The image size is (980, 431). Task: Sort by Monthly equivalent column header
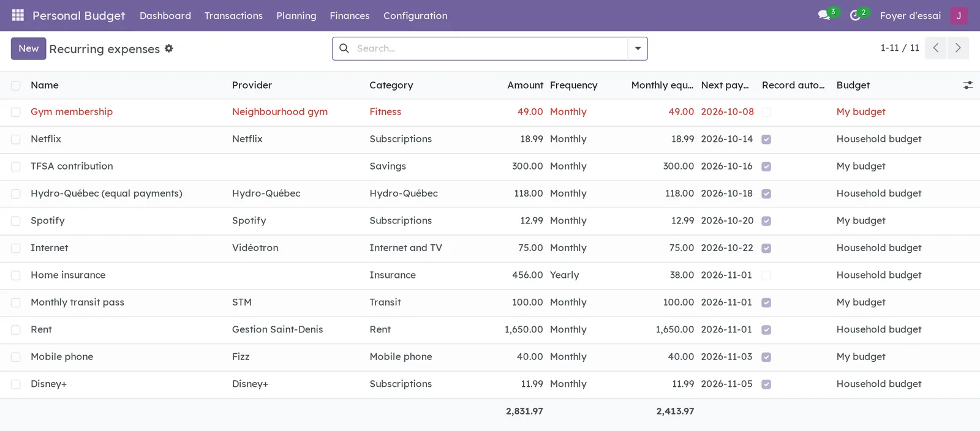tap(662, 85)
